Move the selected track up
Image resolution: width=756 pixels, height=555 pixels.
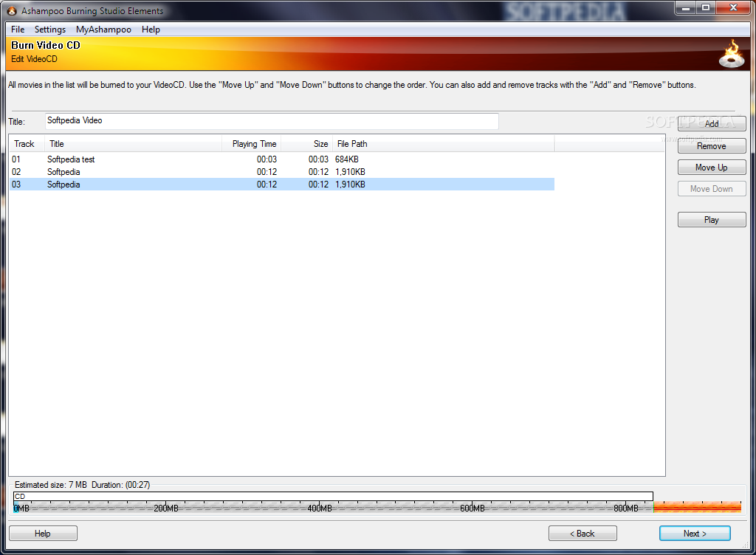[x=712, y=168]
